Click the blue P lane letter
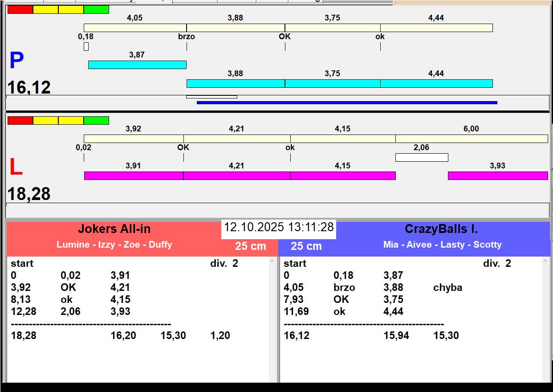553x392 pixels. (16, 61)
